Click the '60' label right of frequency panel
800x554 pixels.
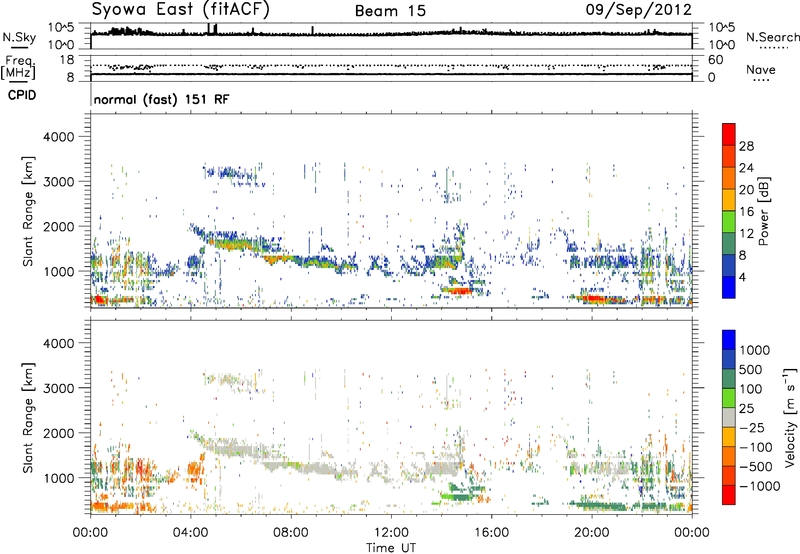pyautogui.click(x=715, y=60)
